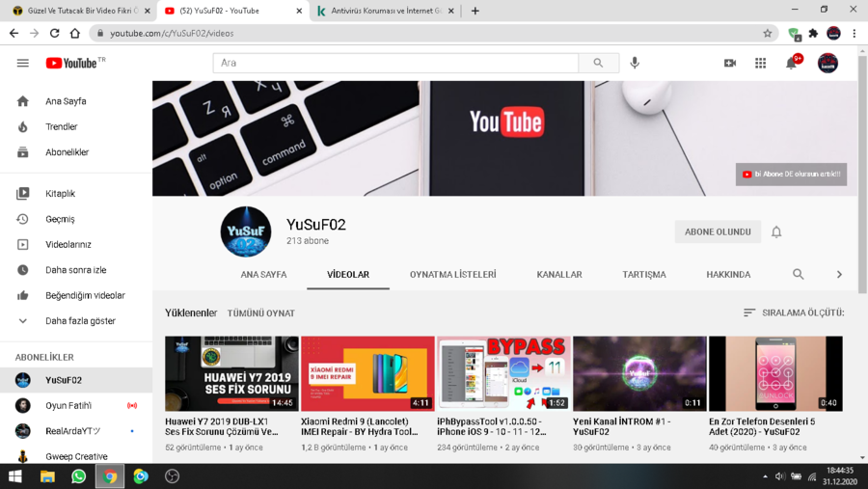Open the SIRALAMA ÖLÇÜTÜ sort dropdown
Screen dimensions: 868x489
(794, 312)
